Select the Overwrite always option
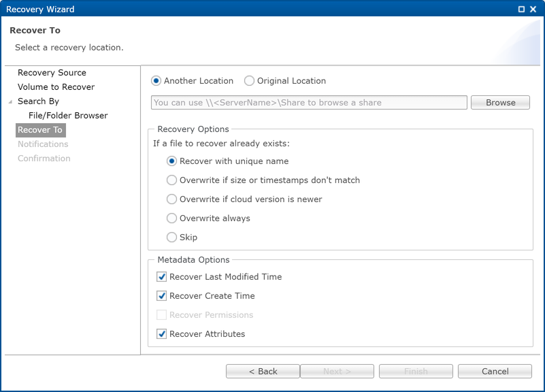This screenshot has width=545, height=392. coord(171,218)
